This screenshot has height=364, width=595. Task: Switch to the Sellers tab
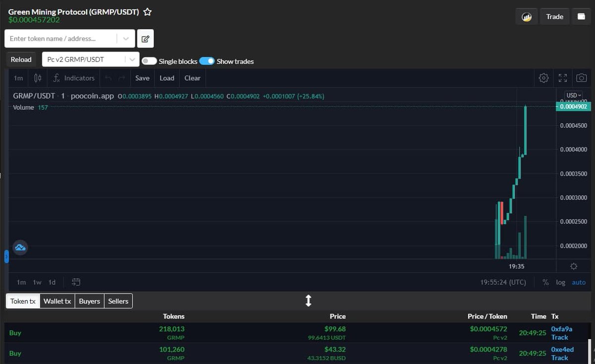click(x=119, y=301)
